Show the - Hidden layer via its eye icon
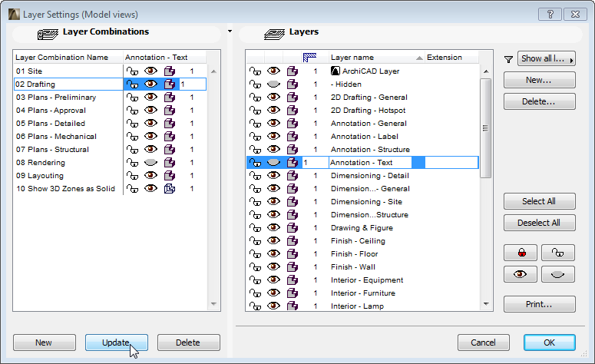Viewport: 595px width, 364px height. pos(273,84)
